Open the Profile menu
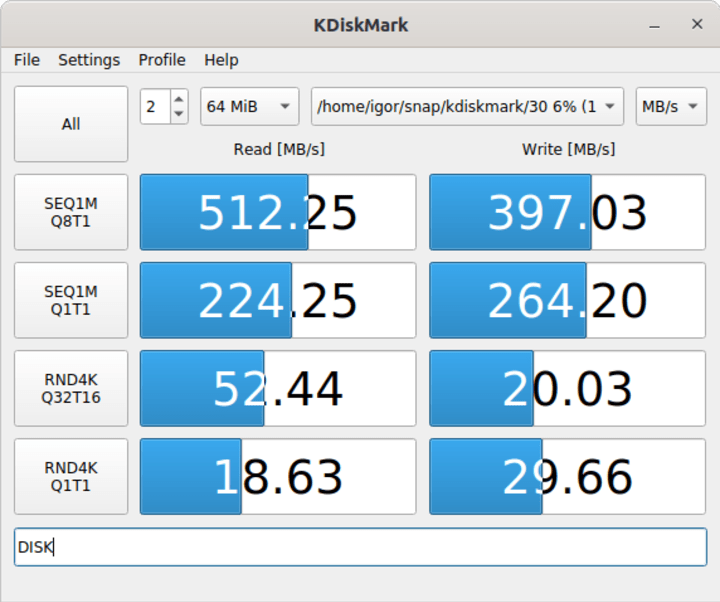Viewport: 720px width, 602px height. [x=162, y=60]
